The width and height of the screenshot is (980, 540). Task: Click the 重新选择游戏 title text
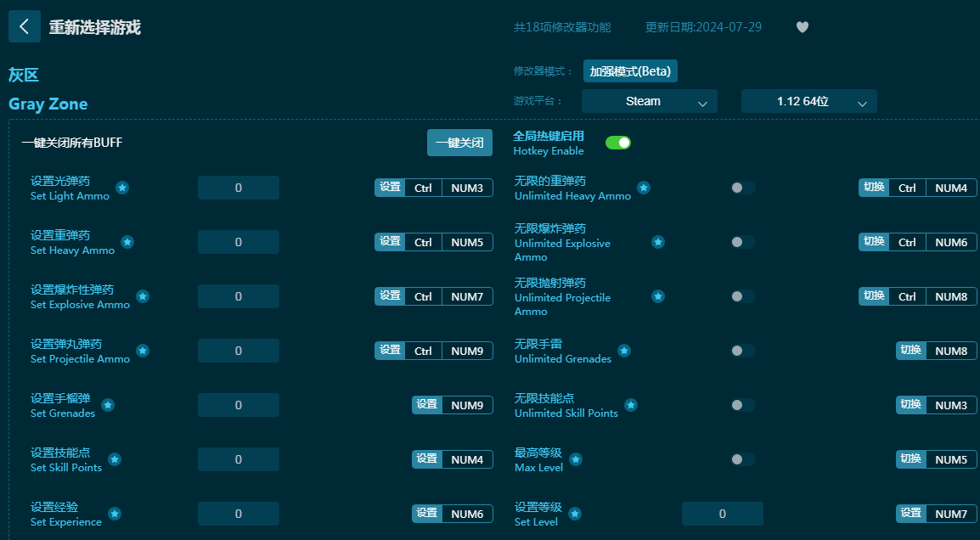[x=95, y=27]
